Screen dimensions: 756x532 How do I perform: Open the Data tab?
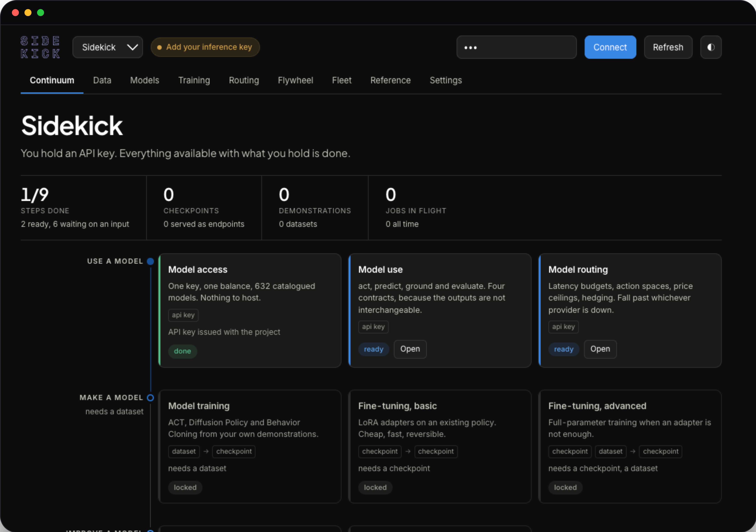[x=102, y=80]
